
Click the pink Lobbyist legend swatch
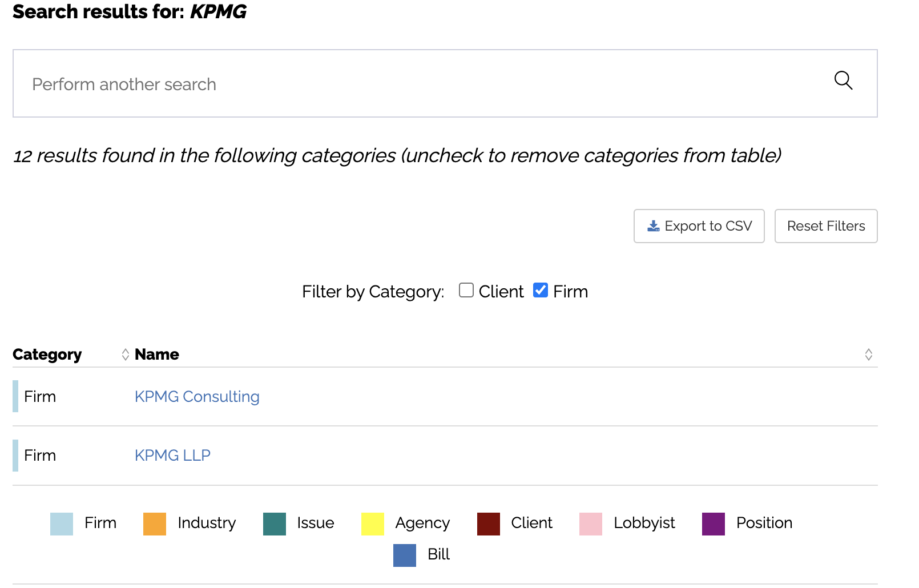point(591,523)
